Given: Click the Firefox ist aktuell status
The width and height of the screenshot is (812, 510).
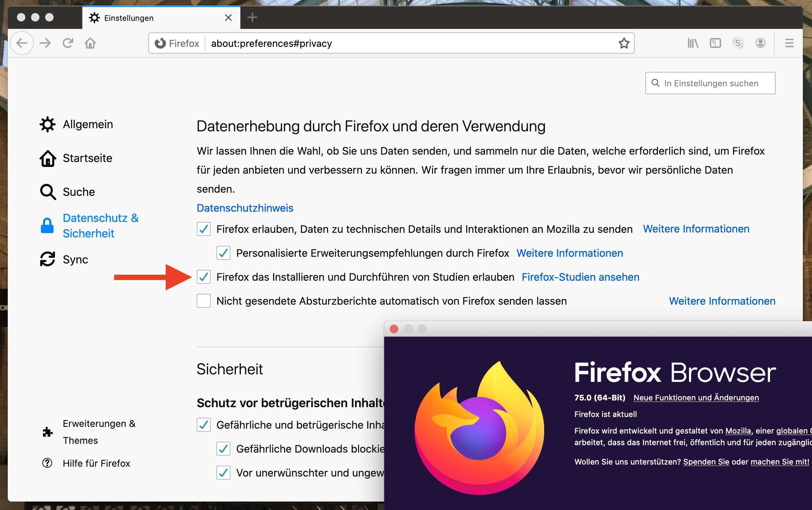Looking at the screenshot, I should (x=605, y=414).
